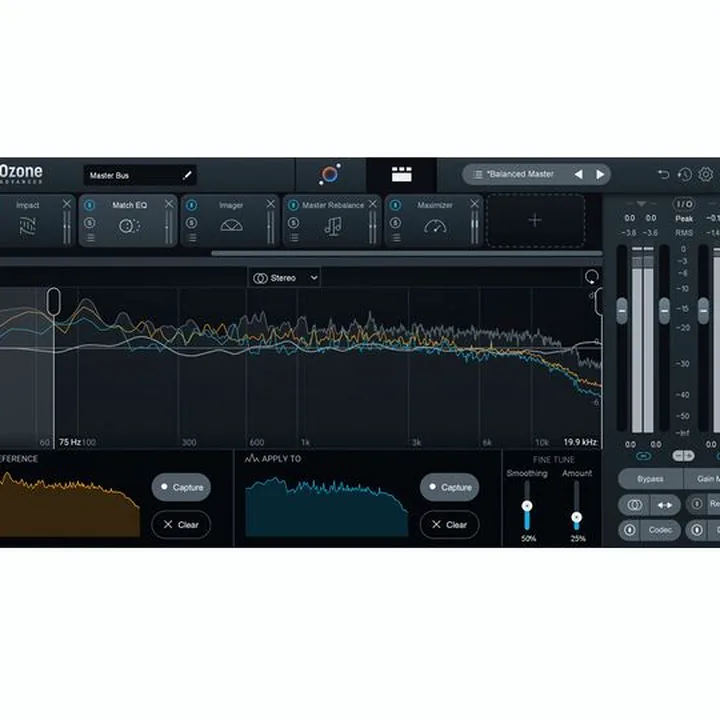Reset the spectrum with circular arrow icon
Viewport: 720px width, 720px height.
click(x=591, y=277)
